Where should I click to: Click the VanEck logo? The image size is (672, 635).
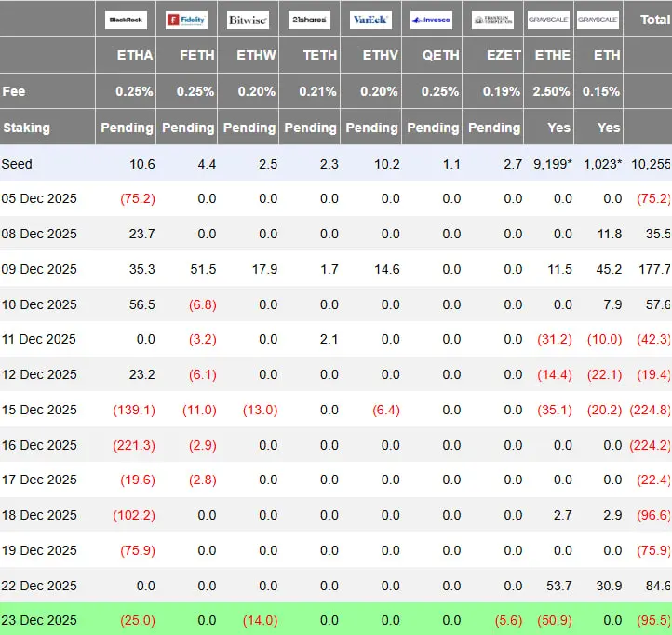click(x=370, y=20)
